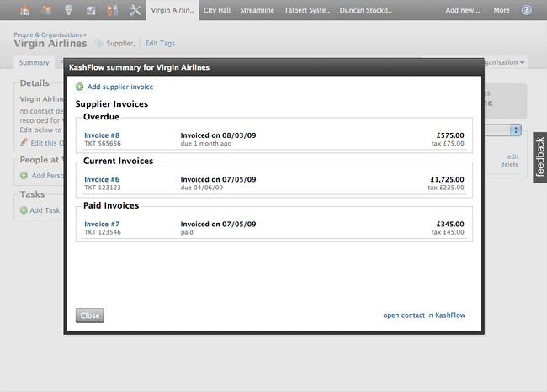The image size is (547, 392).
Task: Click the £575.00 overdue invoice amount
Action: coord(450,135)
